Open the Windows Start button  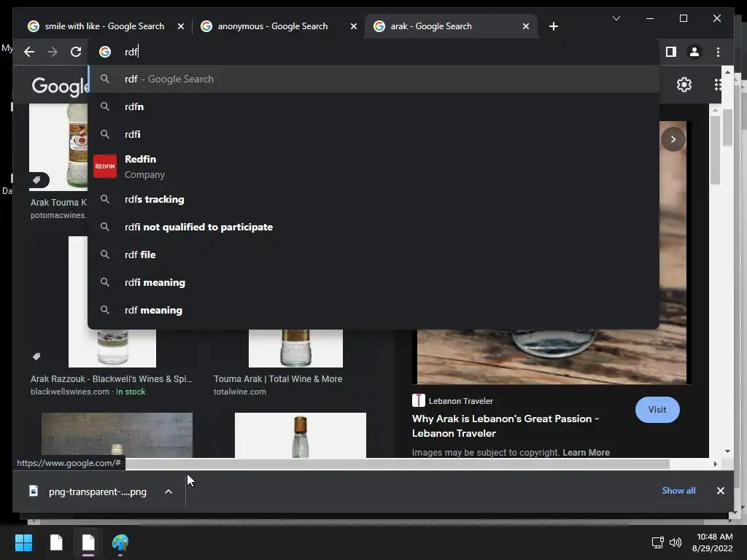pyautogui.click(x=23, y=542)
